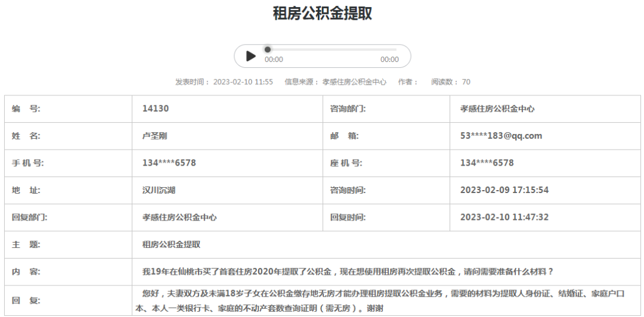Click the 信息来源 source text
This screenshot has height=317, width=644.
pyautogui.click(x=336, y=82)
